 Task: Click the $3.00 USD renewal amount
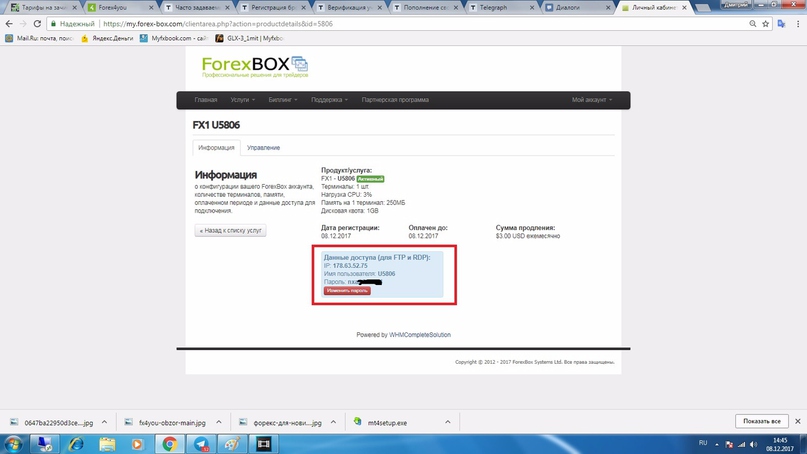(528, 236)
